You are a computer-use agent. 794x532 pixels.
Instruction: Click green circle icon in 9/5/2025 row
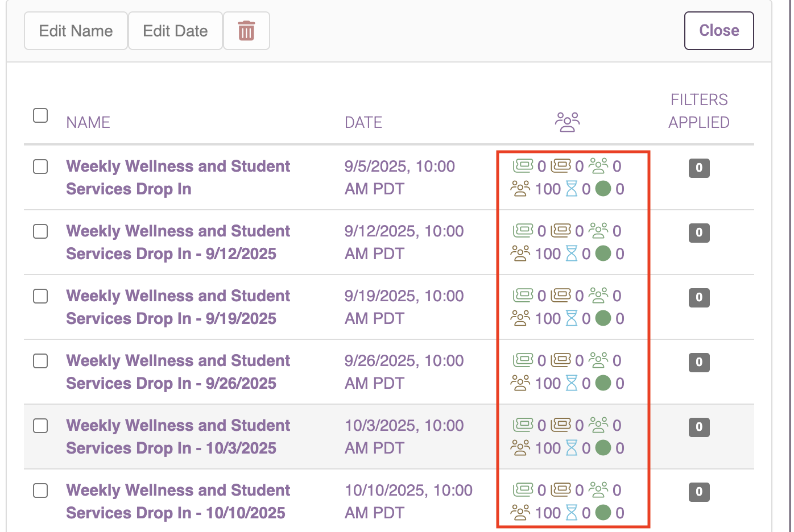(x=603, y=189)
